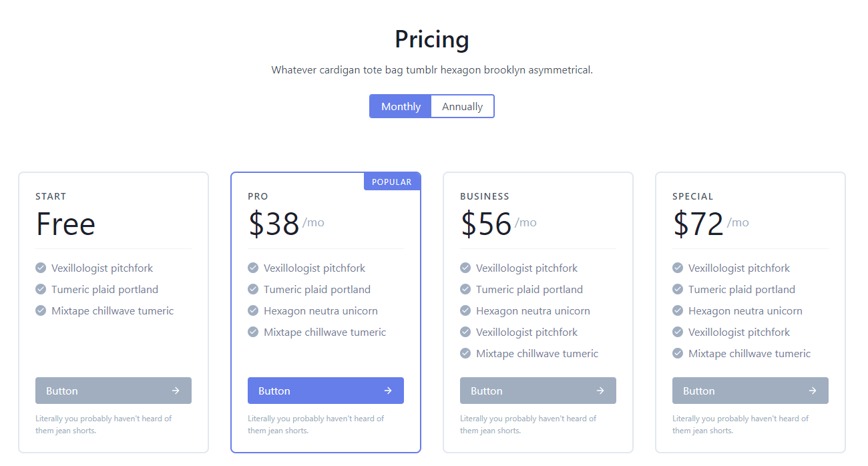This screenshot has height=466, width=868.
Task: Click the arrow icon on Pro plan button
Action: [388, 391]
